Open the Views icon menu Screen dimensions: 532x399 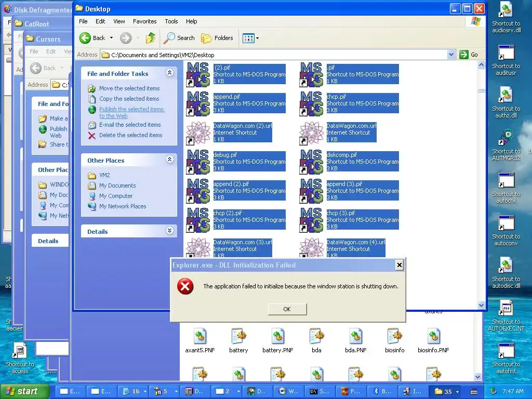click(x=250, y=38)
